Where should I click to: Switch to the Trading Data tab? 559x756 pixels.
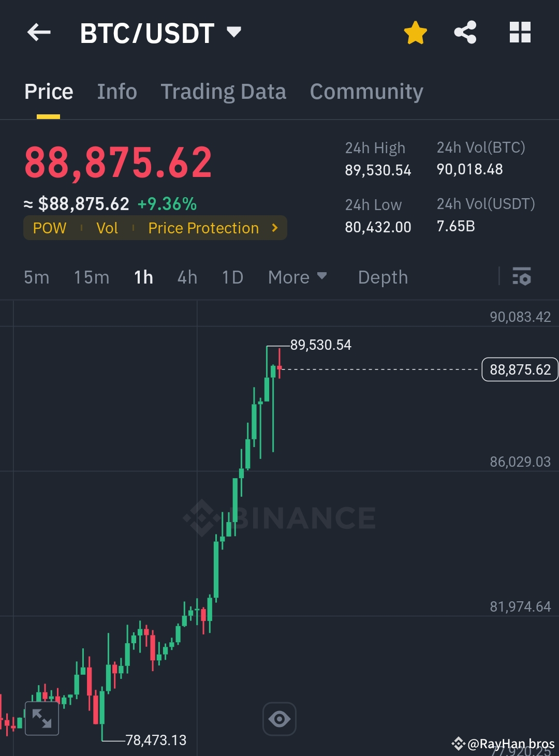point(224,91)
